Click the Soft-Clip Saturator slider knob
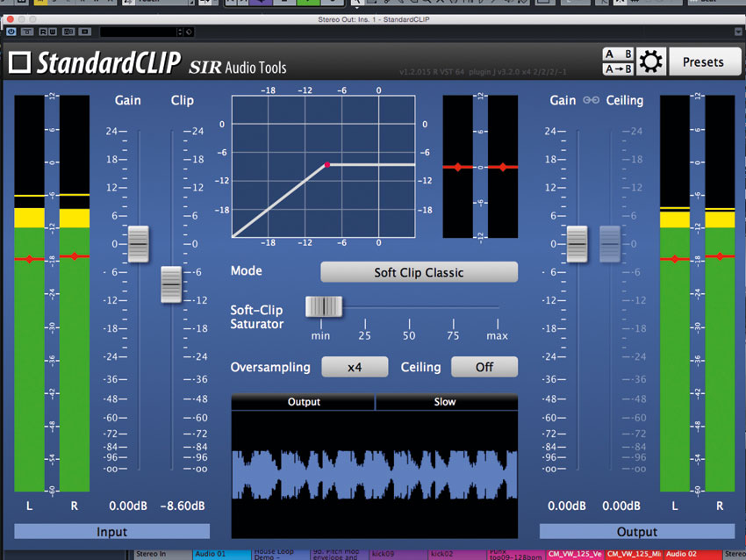Viewport: 746px width, 560px height. click(x=324, y=307)
